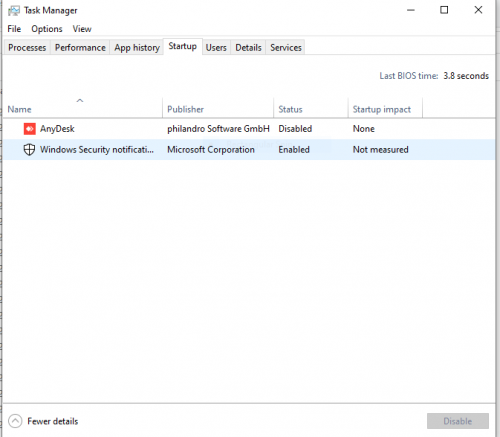The image size is (500, 437).
Task: Switch to the Users tab
Action: [216, 48]
